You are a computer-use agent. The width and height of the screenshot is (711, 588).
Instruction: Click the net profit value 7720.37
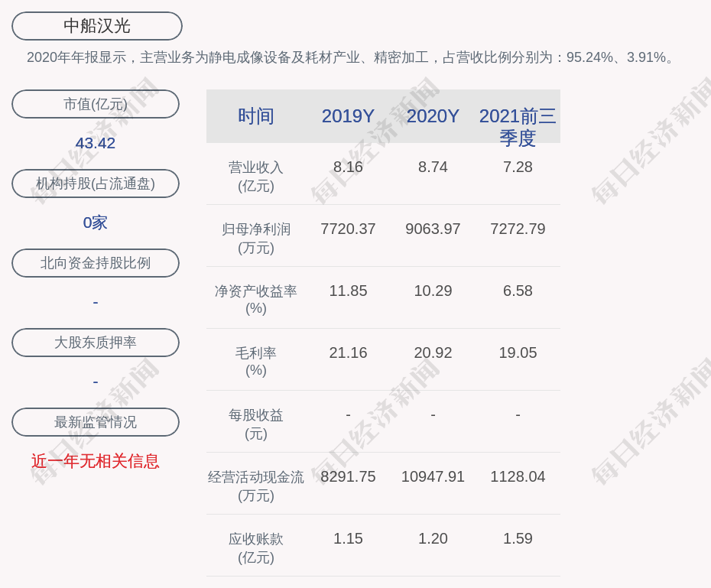[348, 229]
